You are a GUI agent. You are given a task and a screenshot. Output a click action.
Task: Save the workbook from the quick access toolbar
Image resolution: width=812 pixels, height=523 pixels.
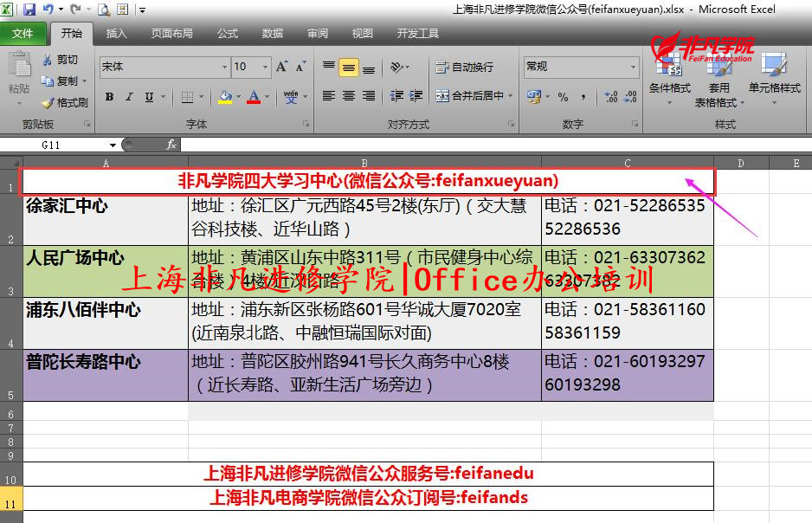tap(29, 9)
